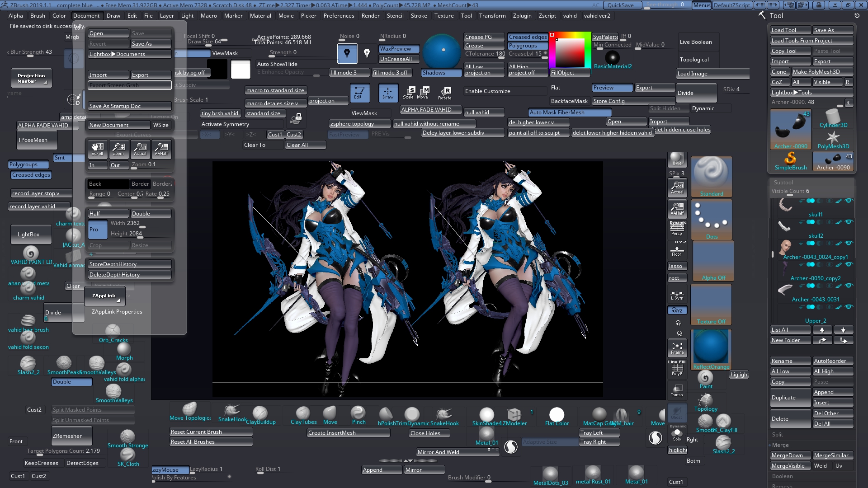This screenshot has width=868, height=488.
Task: Expand the Merge section
Action: (x=780, y=445)
